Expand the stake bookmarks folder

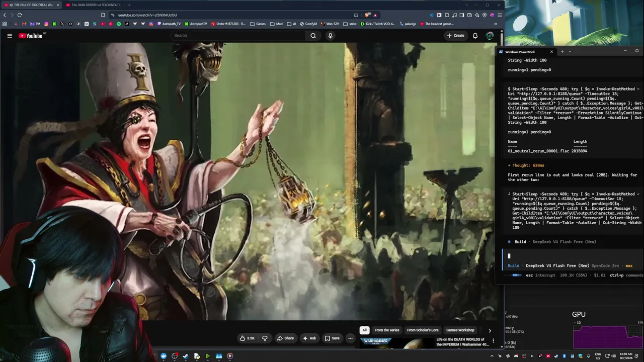click(x=350, y=24)
